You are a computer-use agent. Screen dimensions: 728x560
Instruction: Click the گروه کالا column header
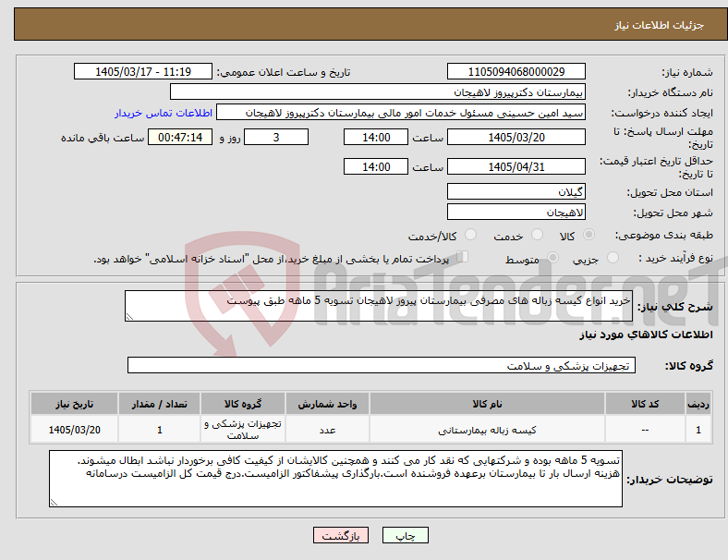[x=243, y=404]
